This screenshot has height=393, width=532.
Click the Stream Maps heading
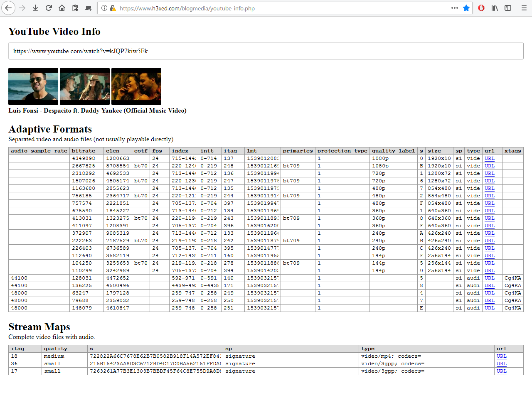click(39, 327)
